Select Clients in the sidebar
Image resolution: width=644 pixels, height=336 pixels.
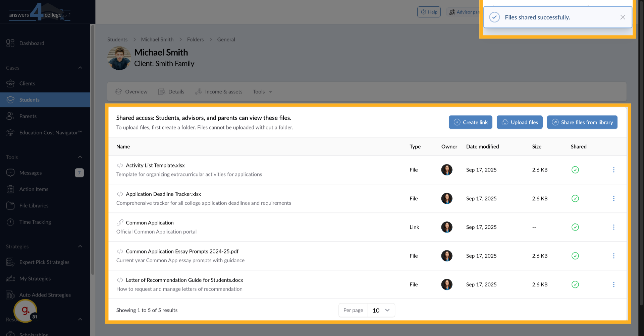point(27,83)
